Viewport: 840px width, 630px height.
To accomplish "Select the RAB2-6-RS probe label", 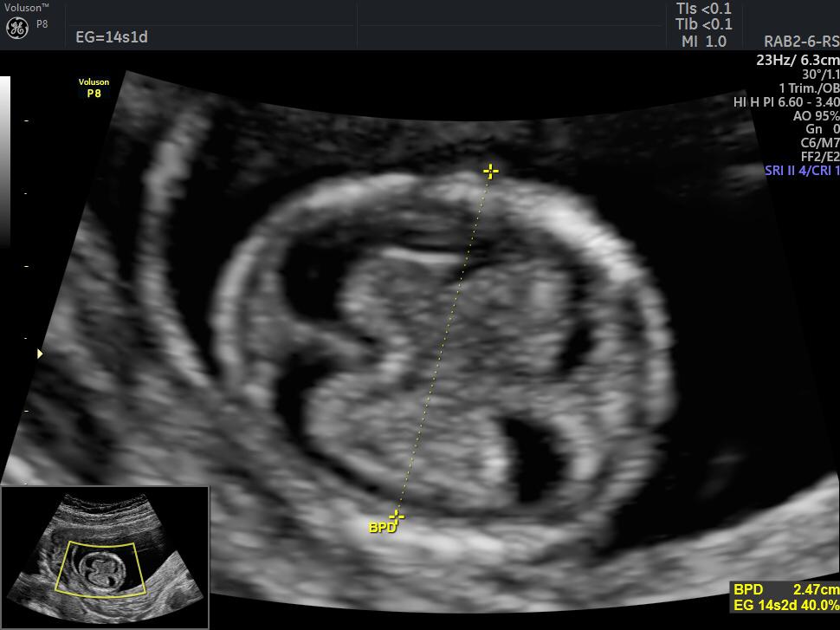I will (x=801, y=42).
